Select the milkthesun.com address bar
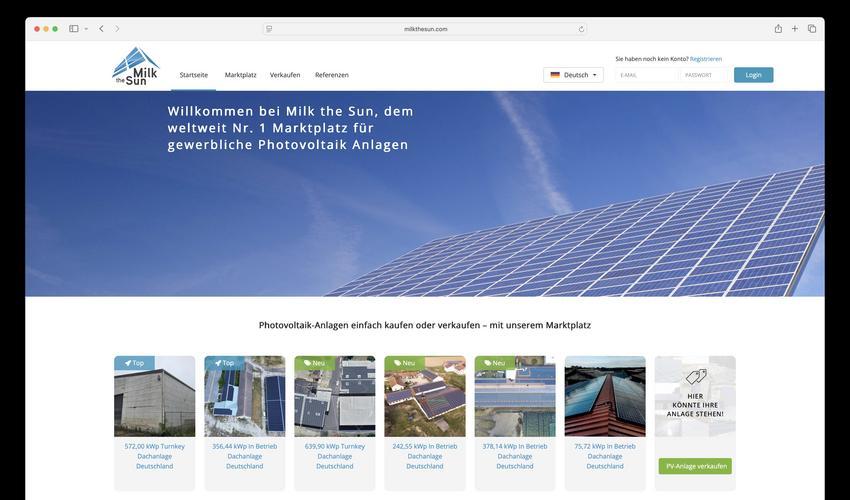This screenshot has height=500, width=850. pyautogui.click(x=425, y=29)
